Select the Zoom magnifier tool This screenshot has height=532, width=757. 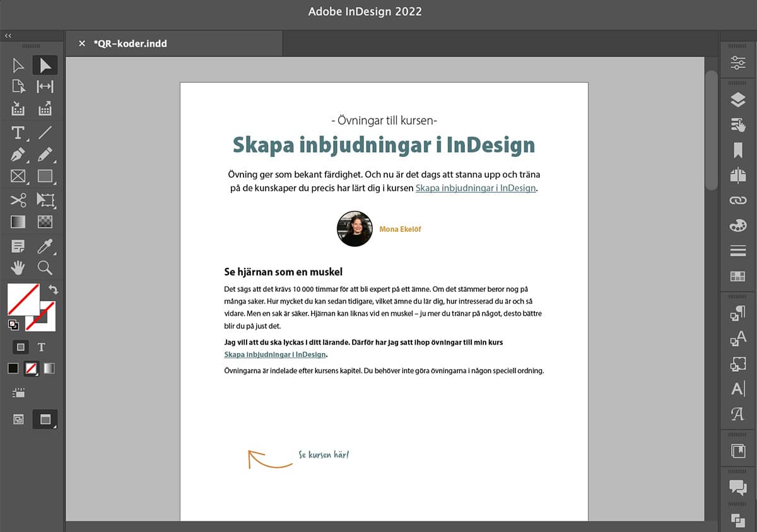(x=45, y=267)
